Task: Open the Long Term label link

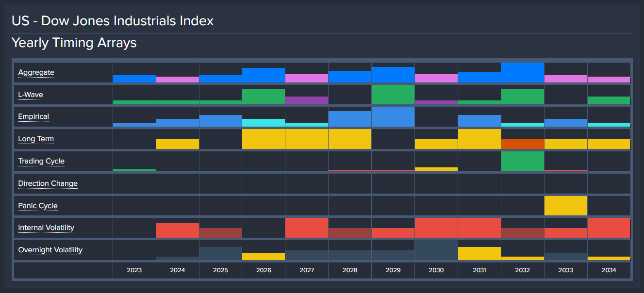Action: [x=36, y=139]
